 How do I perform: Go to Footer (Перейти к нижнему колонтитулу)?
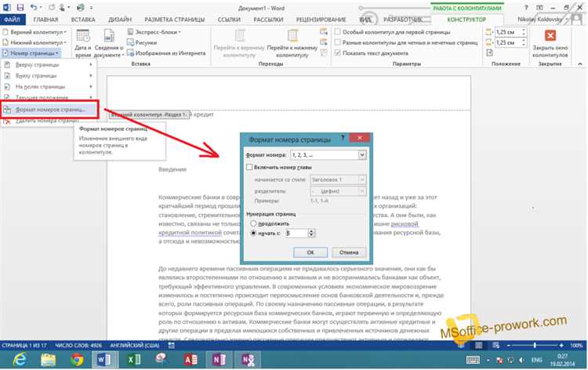point(292,44)
